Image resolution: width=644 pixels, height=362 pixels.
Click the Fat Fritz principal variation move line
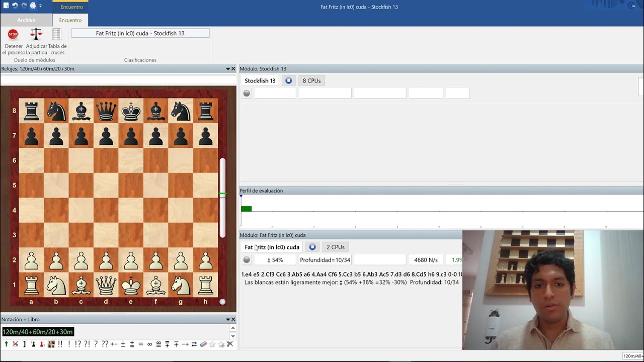point(351,275)
